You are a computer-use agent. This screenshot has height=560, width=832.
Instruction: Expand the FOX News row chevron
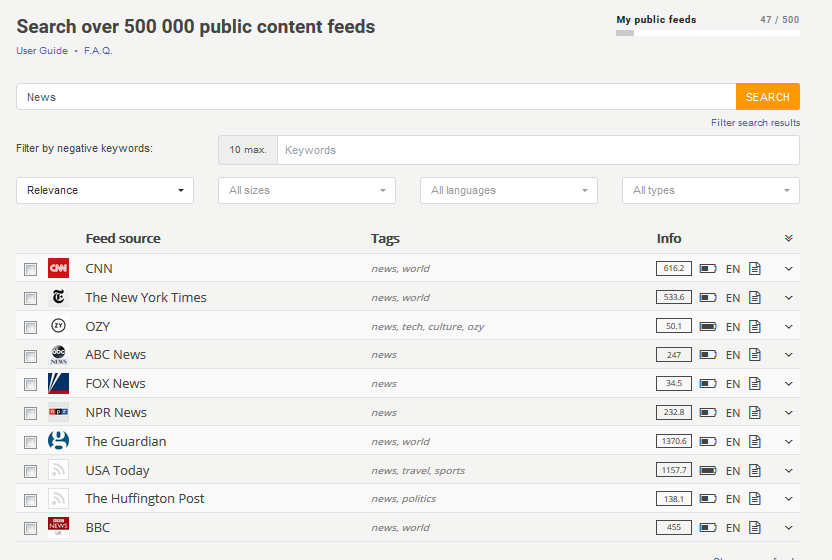(x=788, y=384)
